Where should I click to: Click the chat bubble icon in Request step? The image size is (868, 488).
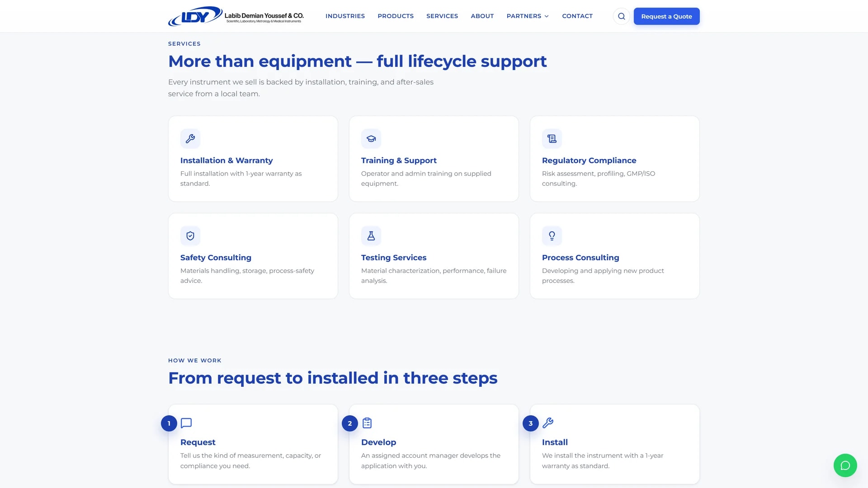click(186, 423)
